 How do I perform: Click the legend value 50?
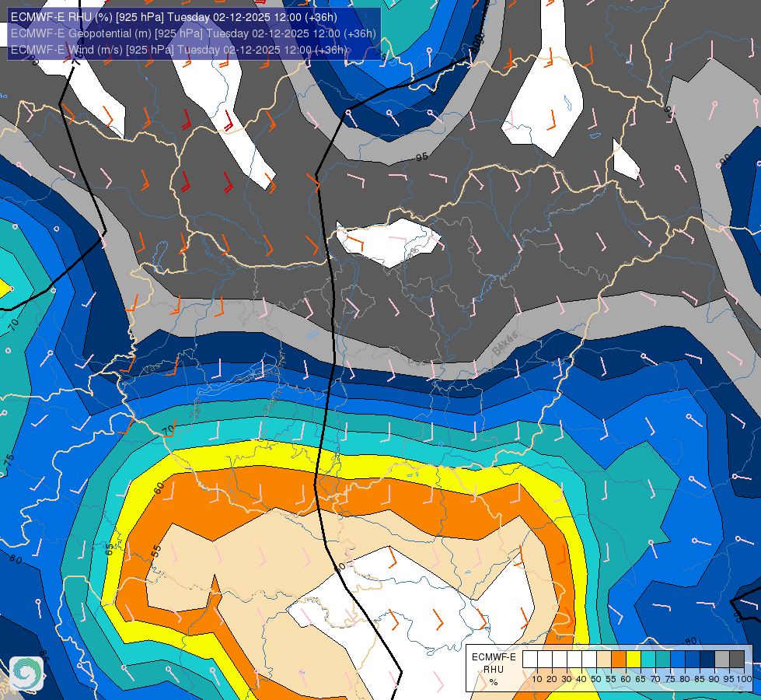(x=596, y=679)
